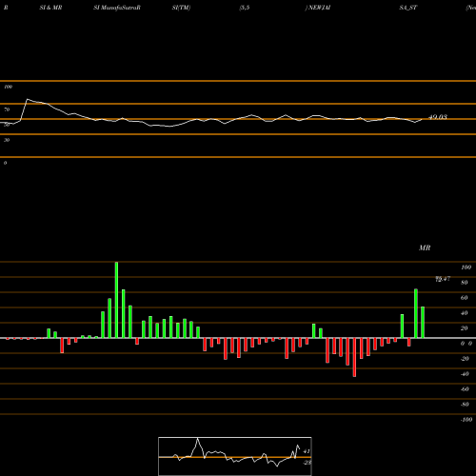Screen dimensions: 476x476
Task: Click the MR value label '72.47'
Action: (443, 279)
